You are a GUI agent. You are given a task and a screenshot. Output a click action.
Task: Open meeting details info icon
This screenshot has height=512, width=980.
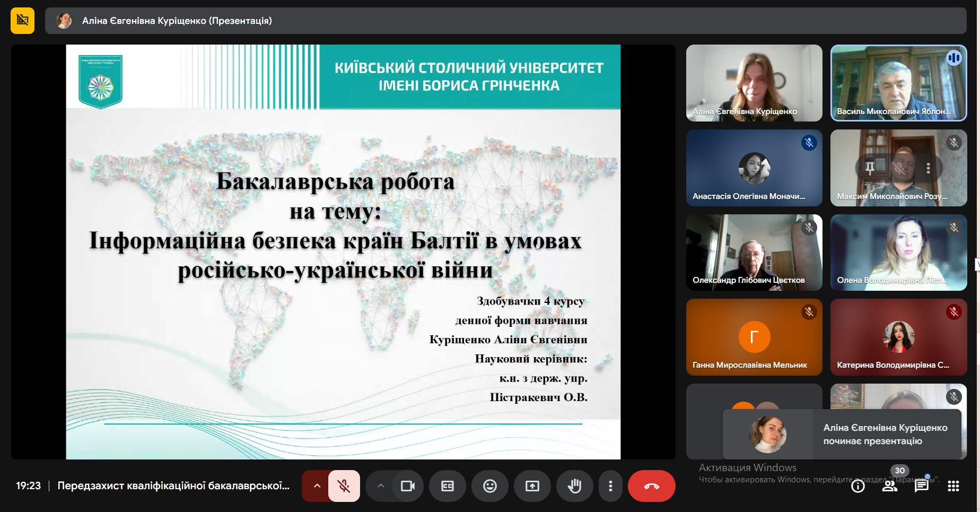857,486
